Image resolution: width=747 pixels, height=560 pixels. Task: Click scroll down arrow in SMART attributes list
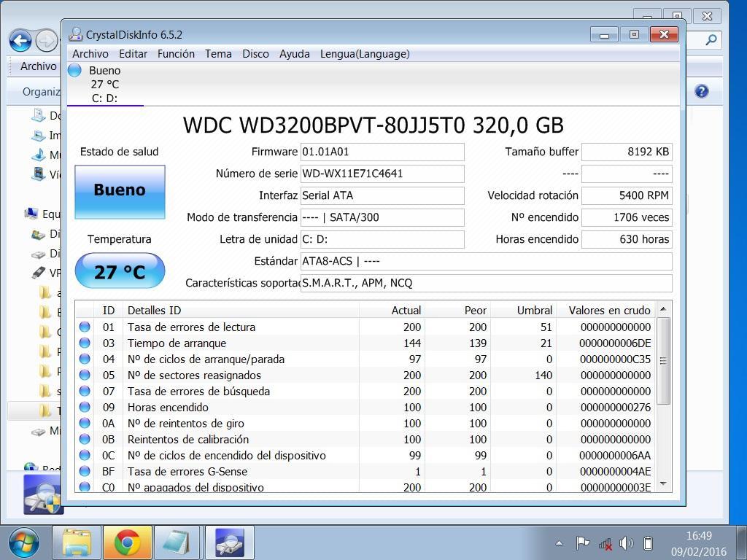click(x=663, y=484)
